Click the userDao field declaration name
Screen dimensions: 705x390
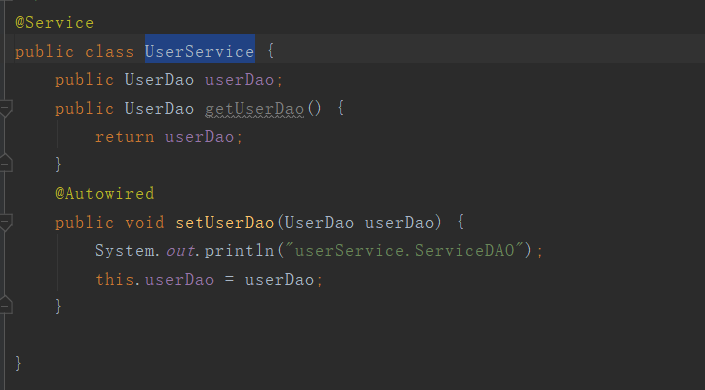[240, 80]
